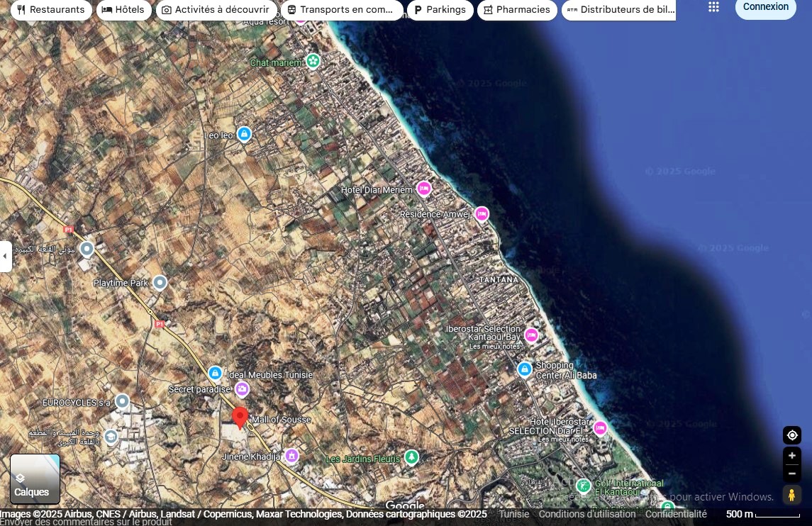
Task: Expand the collapsed side panel arrow
Action: pyautogui.click(x=5, y=256)
